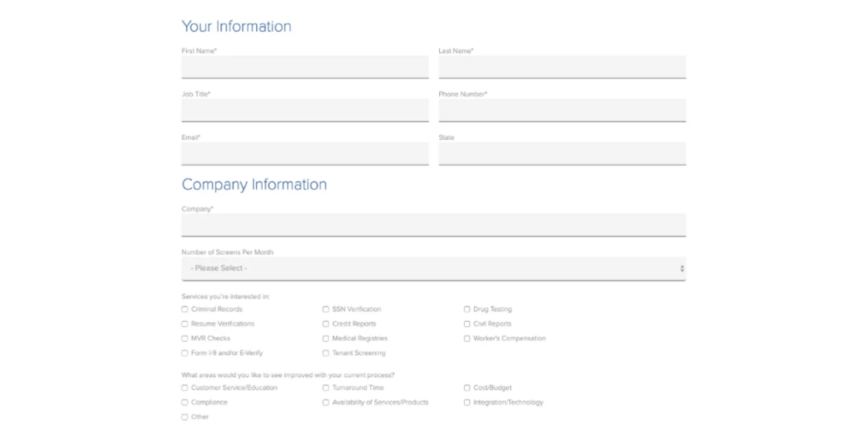The height and width of the screenshot is (443, 868).
Task: Enable the SSN Verification option
Action: (x=326, y=309)
